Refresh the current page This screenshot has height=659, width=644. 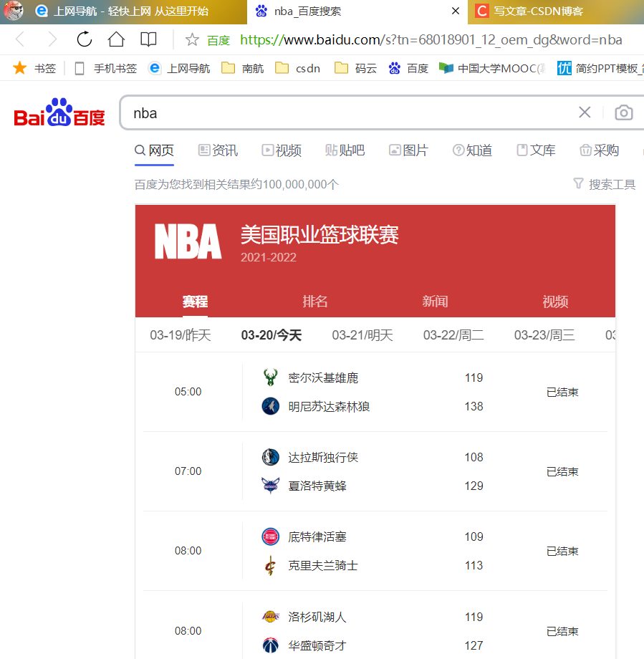(84, 40)
